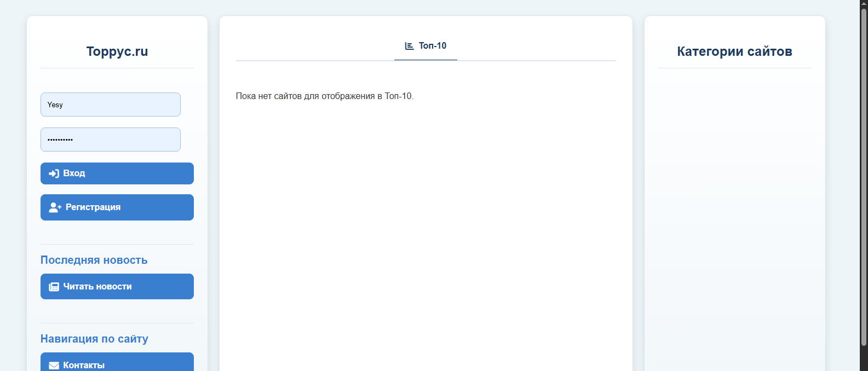The width and height of the screenshot is (868, 371).
Task: Click the bar chart icon beside Топ-10
Action: point(409,46)
